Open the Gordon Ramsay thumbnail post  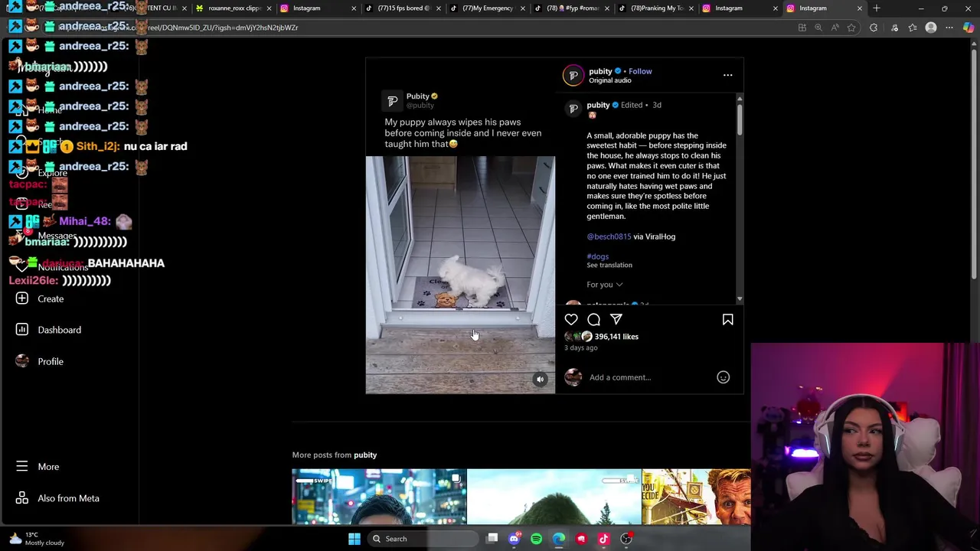coord(696,497)
